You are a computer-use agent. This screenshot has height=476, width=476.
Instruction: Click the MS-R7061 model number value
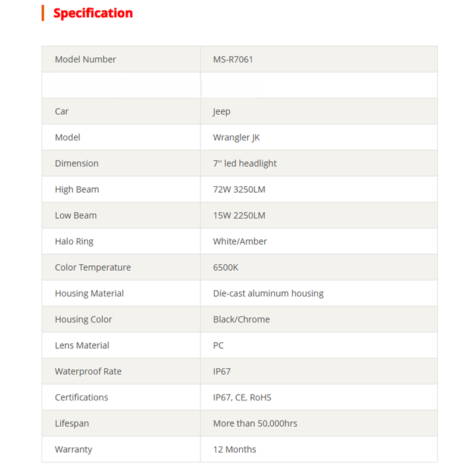pyautogui.click(x=233, y=59)
